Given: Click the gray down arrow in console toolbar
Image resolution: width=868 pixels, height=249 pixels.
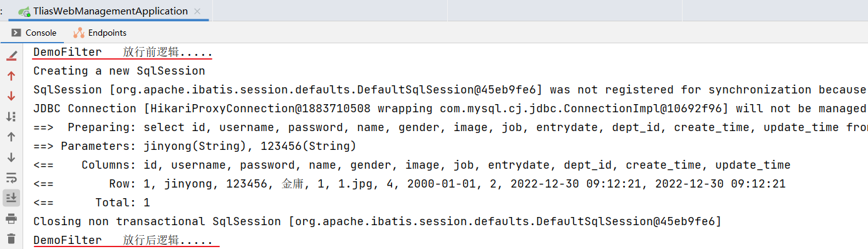Looking at the screenshot, I should click(x=11, y=157).
